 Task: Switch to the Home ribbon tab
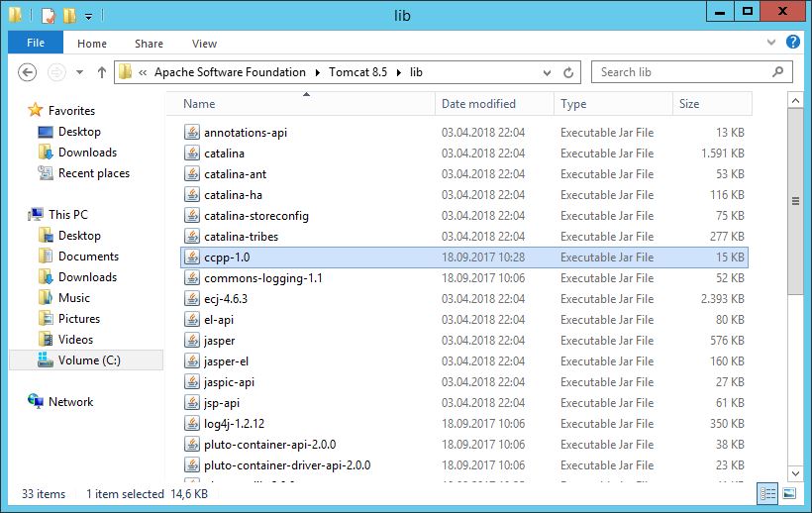click(92, 44)
